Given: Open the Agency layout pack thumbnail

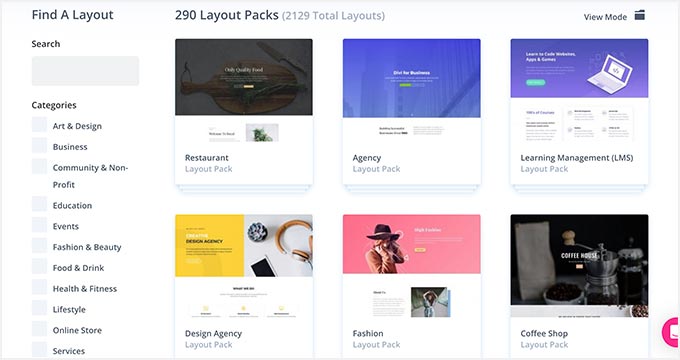Looking at the screenshot, I should coord(412,91).
